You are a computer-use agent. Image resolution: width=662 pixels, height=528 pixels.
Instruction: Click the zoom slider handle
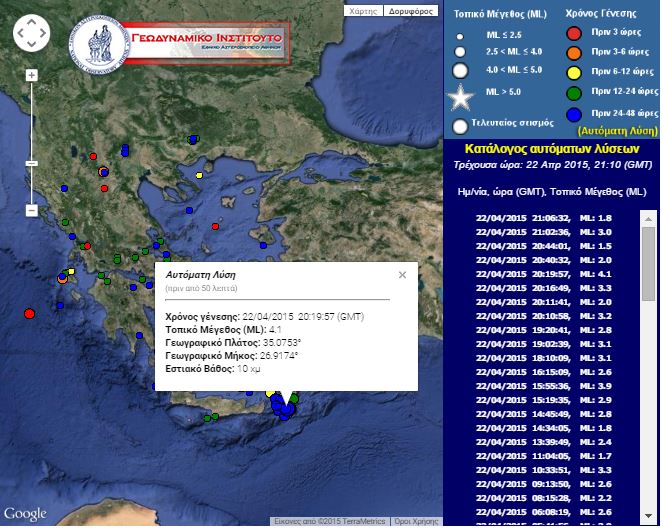pos(32,163)
